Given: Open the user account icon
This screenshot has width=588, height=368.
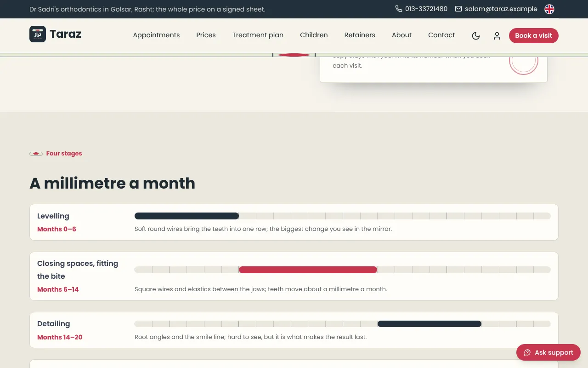Looking at the screenshot, I should pyautogui.click(x=497, y=36).
